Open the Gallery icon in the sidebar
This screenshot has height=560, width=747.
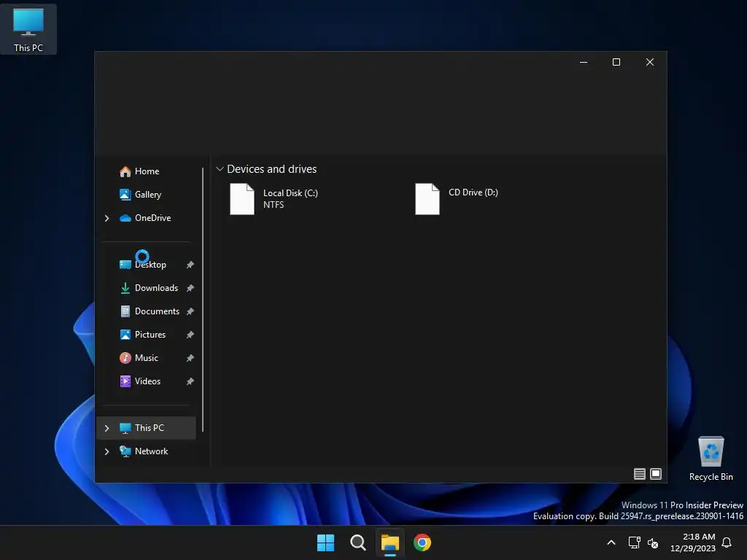125,195
